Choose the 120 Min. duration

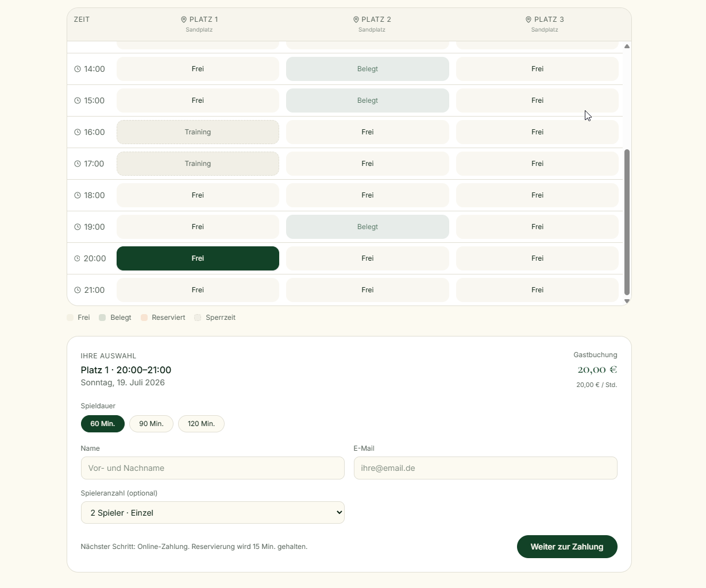(201, 424)
